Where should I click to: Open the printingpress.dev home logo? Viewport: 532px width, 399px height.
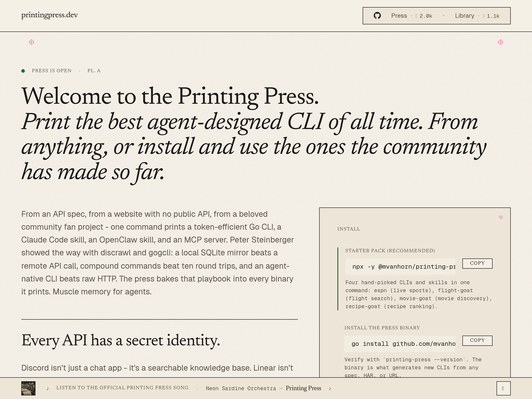[x=50, y=15]
